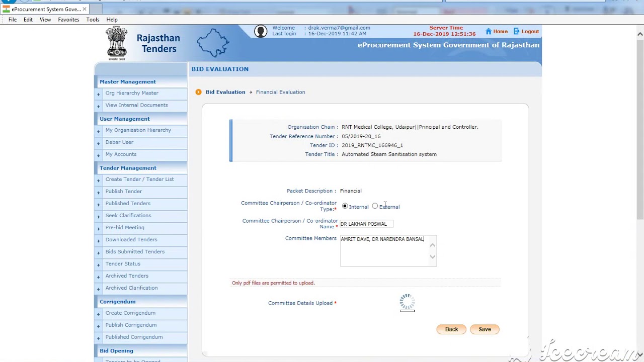This screenshot has height=362, width=644.
Task: Click the Committee Members textarea scroll down arrow
Action: (432, 257)
